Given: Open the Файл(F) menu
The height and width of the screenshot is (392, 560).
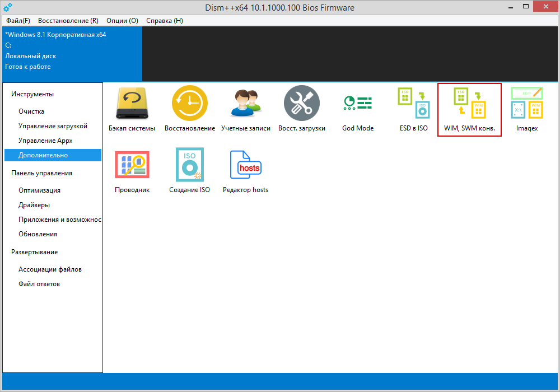Looking at the screenshot, I should 18,21.
